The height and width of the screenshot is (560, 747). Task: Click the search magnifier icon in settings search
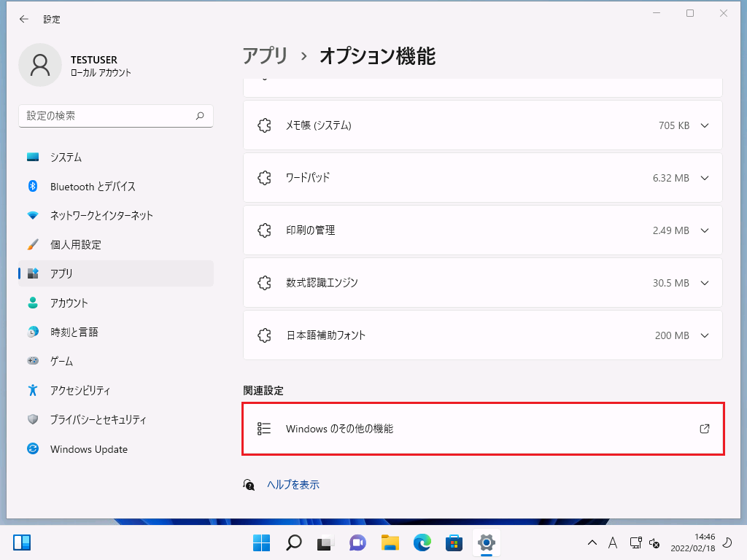200,116
